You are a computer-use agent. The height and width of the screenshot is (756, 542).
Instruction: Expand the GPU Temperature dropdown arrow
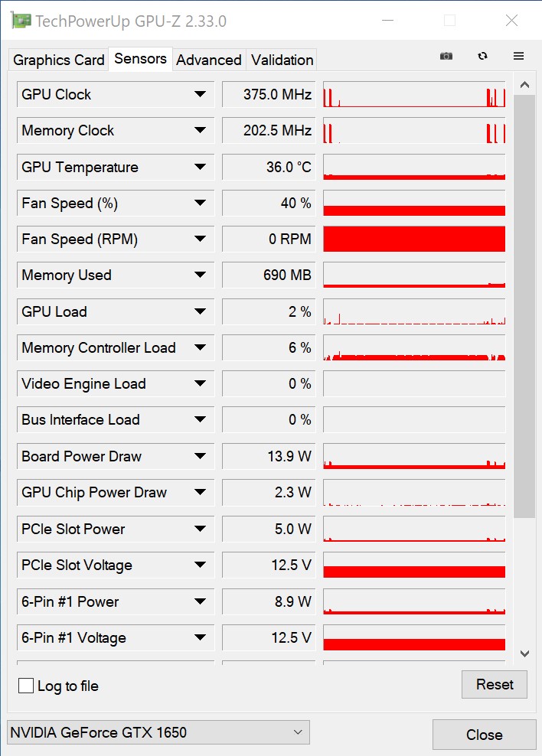tap(200, 167)
